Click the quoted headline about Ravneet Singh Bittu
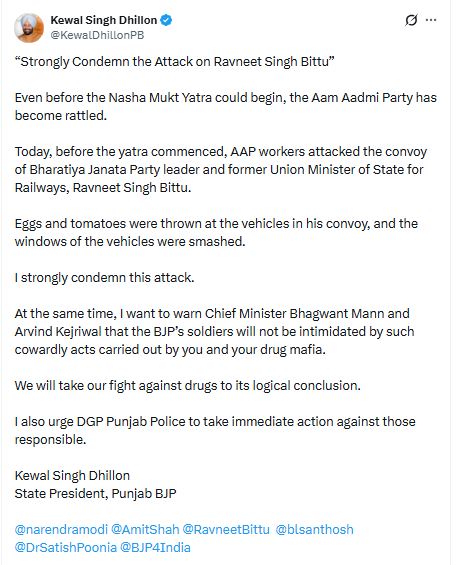 [x=174, y=62]
